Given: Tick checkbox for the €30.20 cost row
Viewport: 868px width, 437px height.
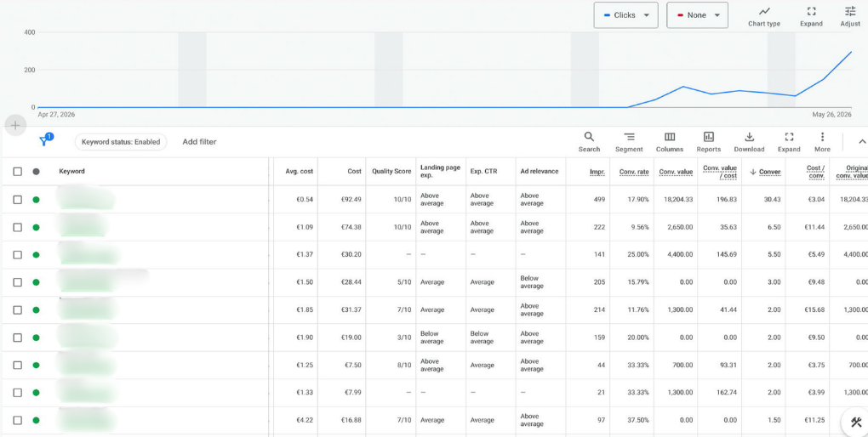Looking at the screenshot, I should coord(18,255).
